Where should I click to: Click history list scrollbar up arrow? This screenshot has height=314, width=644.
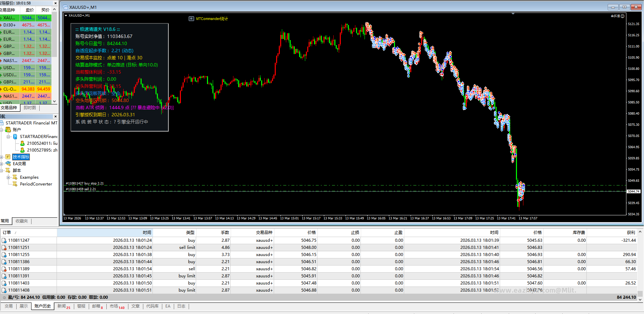pos(640,232)
